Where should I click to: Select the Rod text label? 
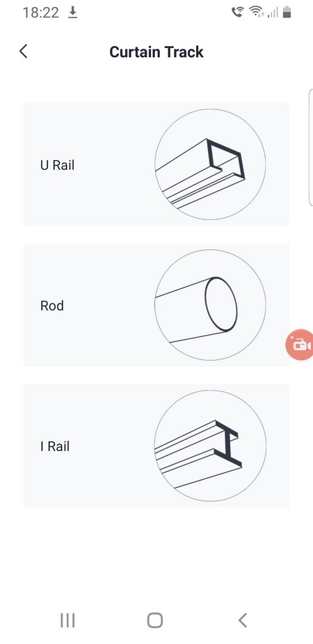pos(52,306)
